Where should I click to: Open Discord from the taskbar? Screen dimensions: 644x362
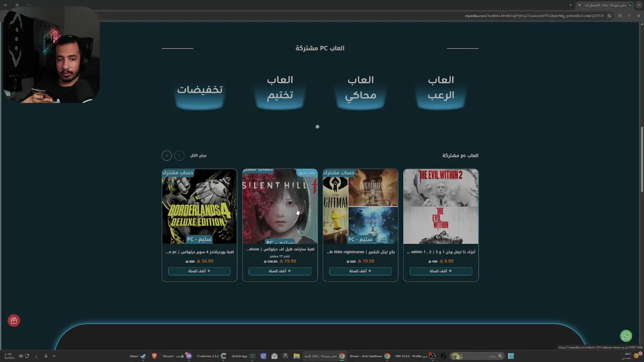point(177,356)
